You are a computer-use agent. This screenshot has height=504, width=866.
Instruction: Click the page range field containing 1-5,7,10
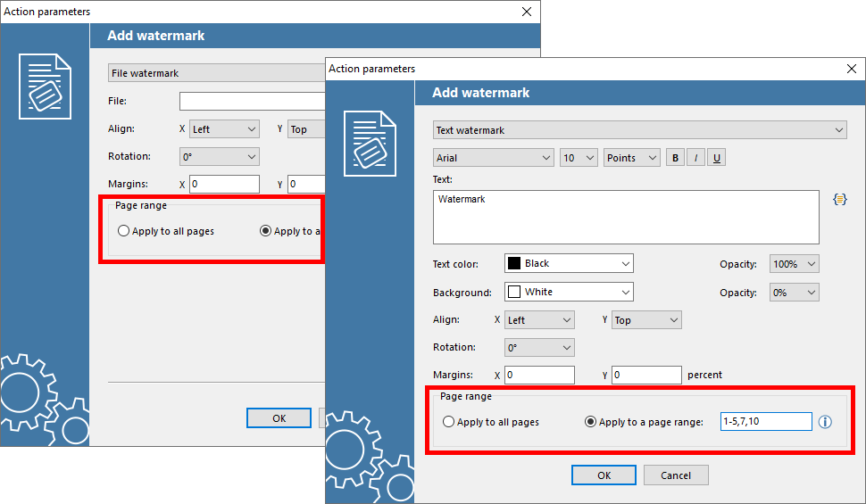[x=766, y=422]
